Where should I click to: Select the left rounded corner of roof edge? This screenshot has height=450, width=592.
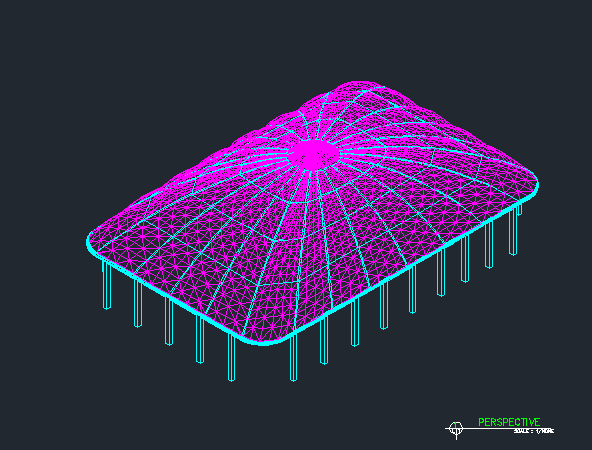click(x=91, y=242)
